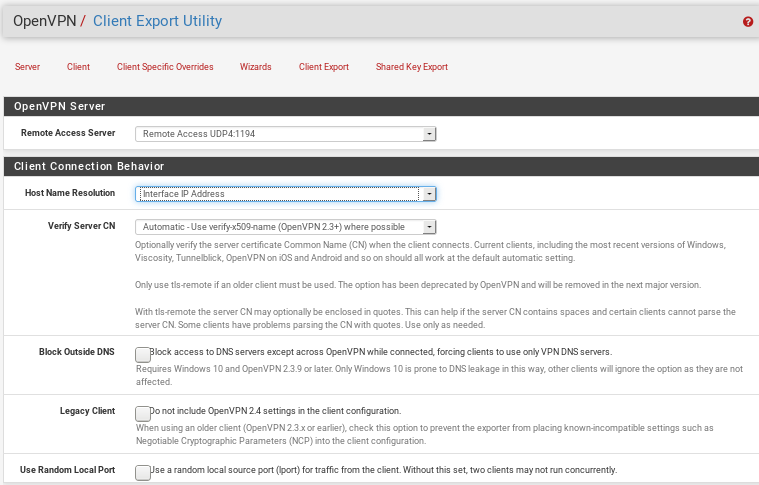Click the Block Outside DNS label
Image resolution: width=759 pixels, height=485 pixels.
pyautogui.click(x=76, y=352)
